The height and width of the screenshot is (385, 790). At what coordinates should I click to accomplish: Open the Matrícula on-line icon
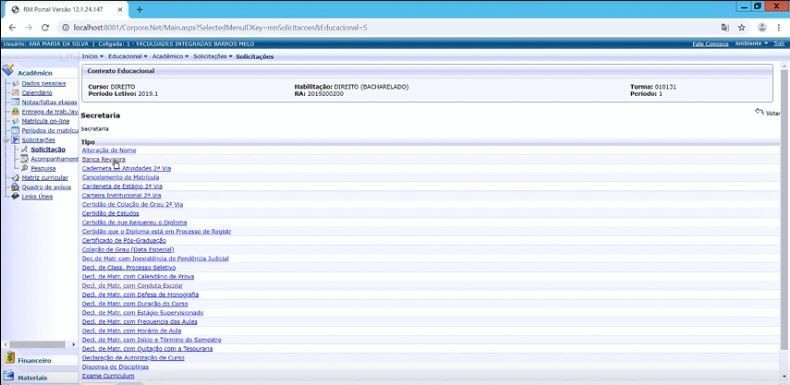16,121
